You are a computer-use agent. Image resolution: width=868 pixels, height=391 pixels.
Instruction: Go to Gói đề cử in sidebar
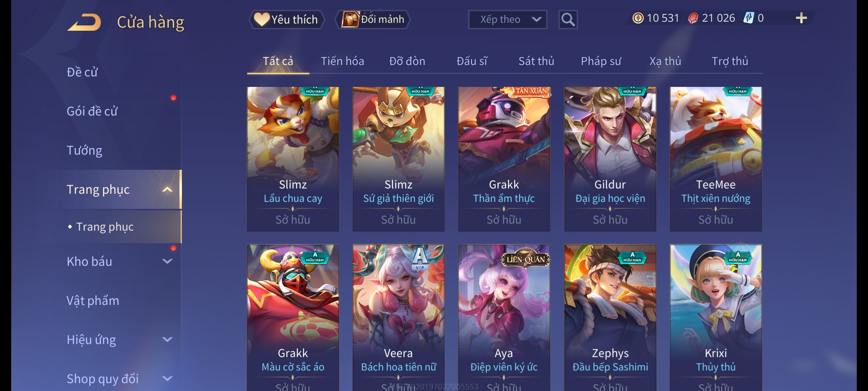[x=92, y=111]
